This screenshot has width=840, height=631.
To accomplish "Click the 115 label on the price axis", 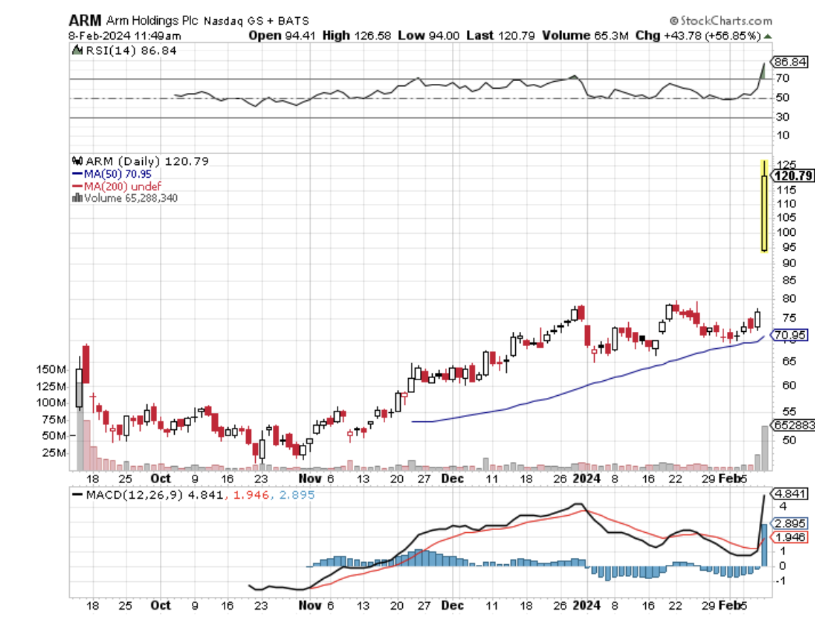I will coord(787,190).
